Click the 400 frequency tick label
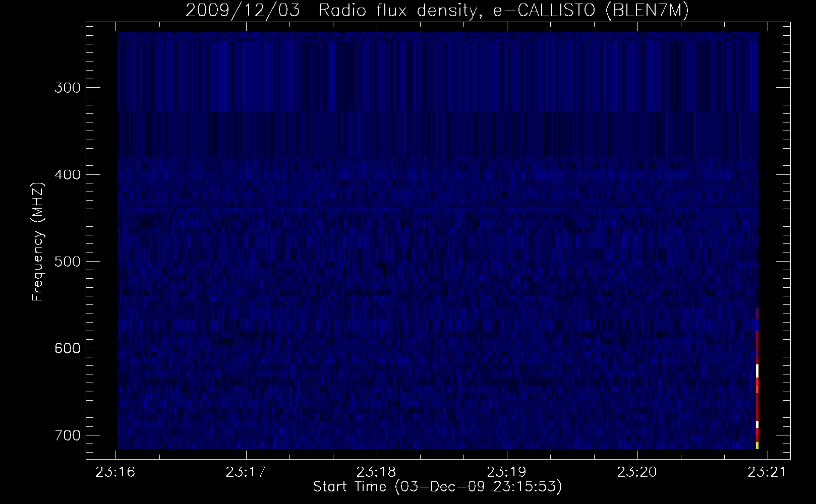The image size is (816, 504). pyautogui.click(x=68, y=174)
